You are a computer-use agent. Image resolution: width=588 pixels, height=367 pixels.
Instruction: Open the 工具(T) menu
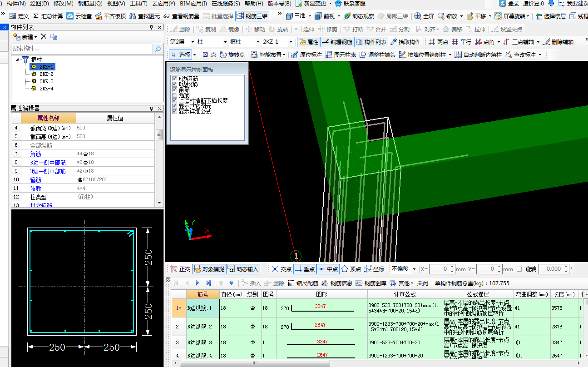click(x=138, y=3)
